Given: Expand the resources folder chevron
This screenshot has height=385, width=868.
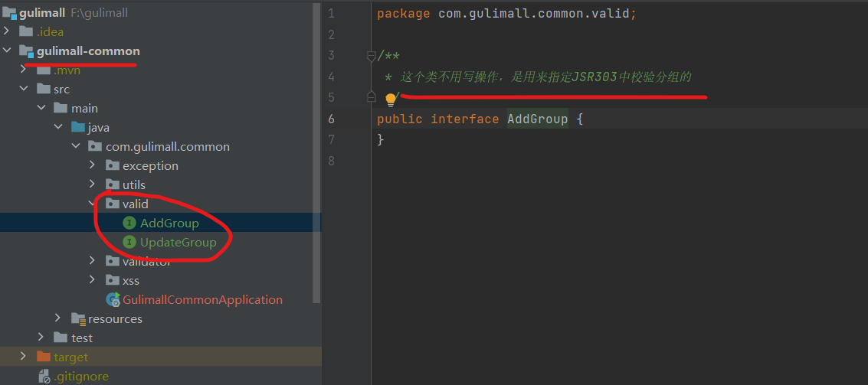Looking at the screenshot, I should coord(58,318).
